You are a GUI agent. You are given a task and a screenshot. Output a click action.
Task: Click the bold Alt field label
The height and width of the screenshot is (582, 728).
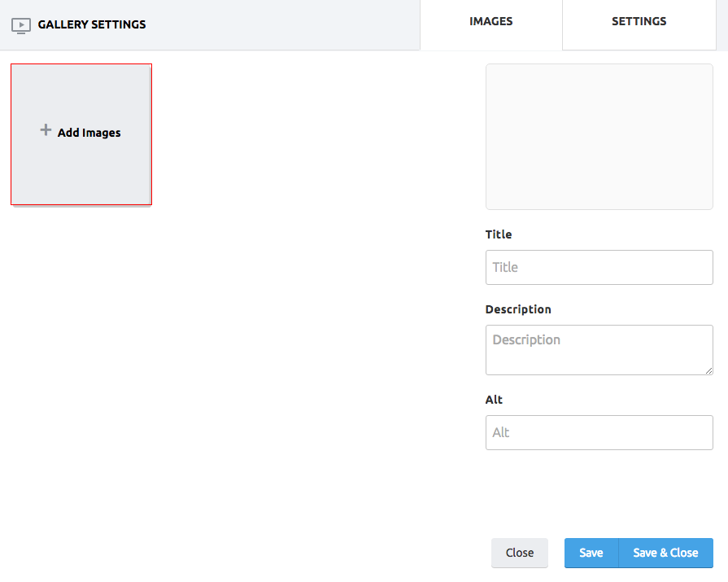pyautogui.click(x=494, y=400)
